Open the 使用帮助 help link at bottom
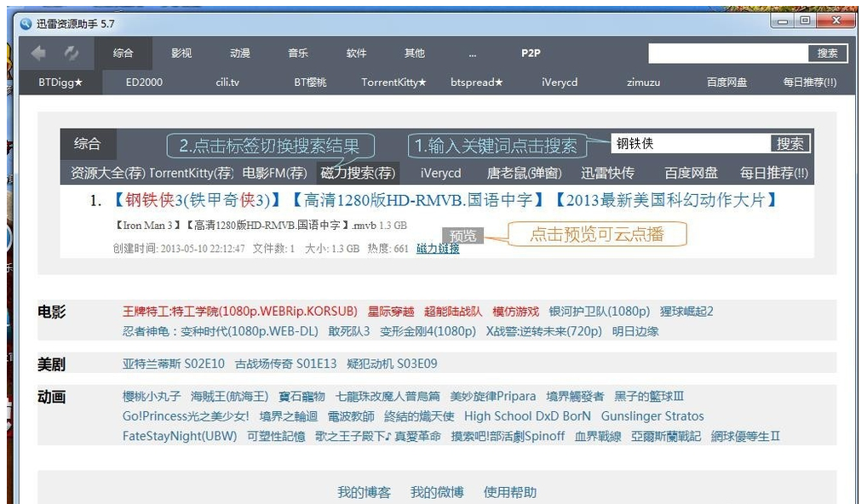The image size is (867, 504). coord(510,491)
